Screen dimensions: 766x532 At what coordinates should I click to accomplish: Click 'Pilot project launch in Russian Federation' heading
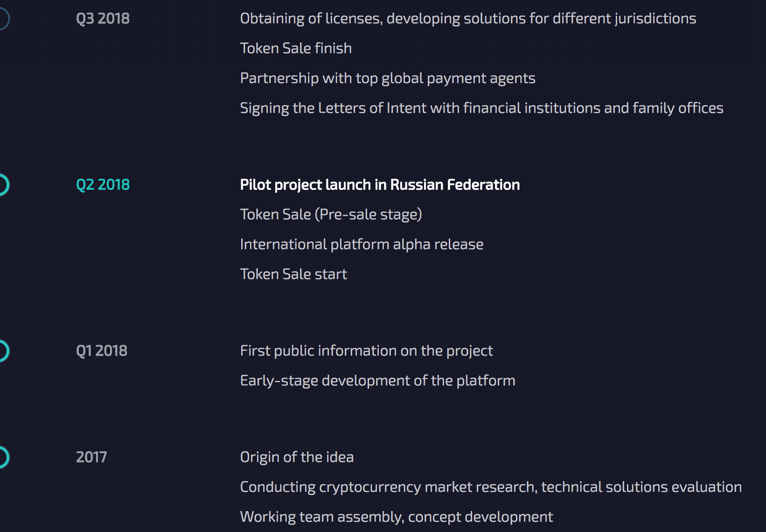click(380, 185)
